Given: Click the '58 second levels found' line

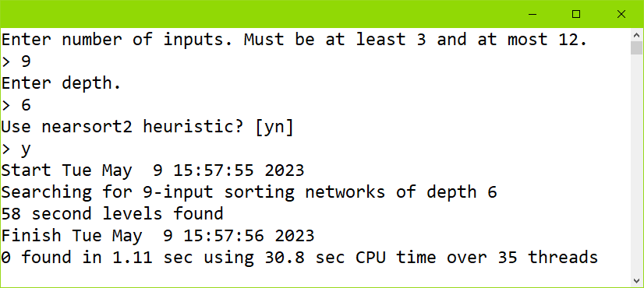Looking at the screenshot, I should pos(112,214).
